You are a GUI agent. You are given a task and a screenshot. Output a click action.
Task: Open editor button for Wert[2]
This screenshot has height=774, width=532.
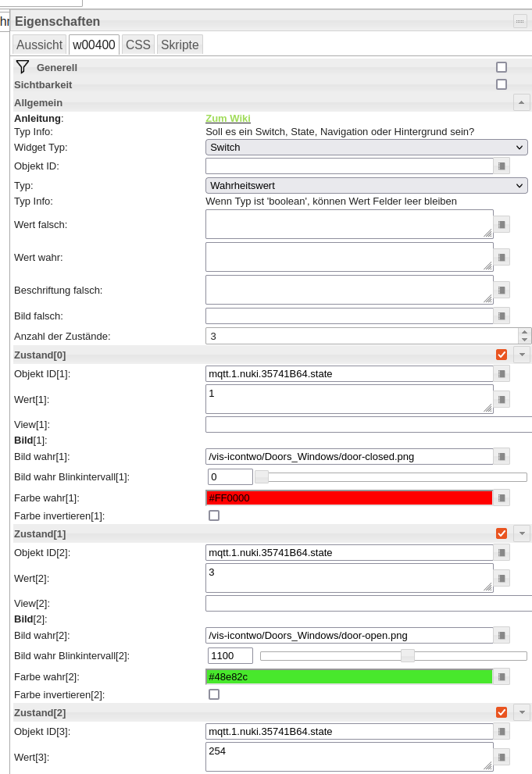pyautogui.click(x=502, y=578)
